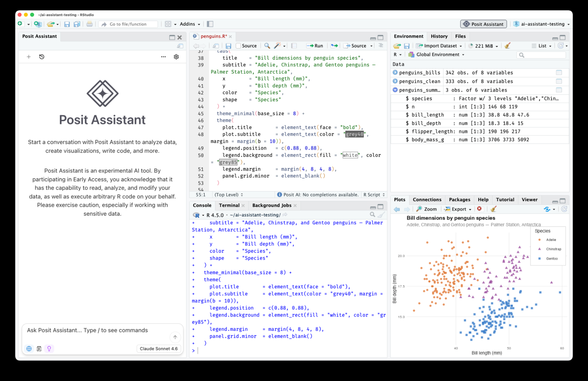Click the Run button in editor
588x381 pixels.
(315, 46)
